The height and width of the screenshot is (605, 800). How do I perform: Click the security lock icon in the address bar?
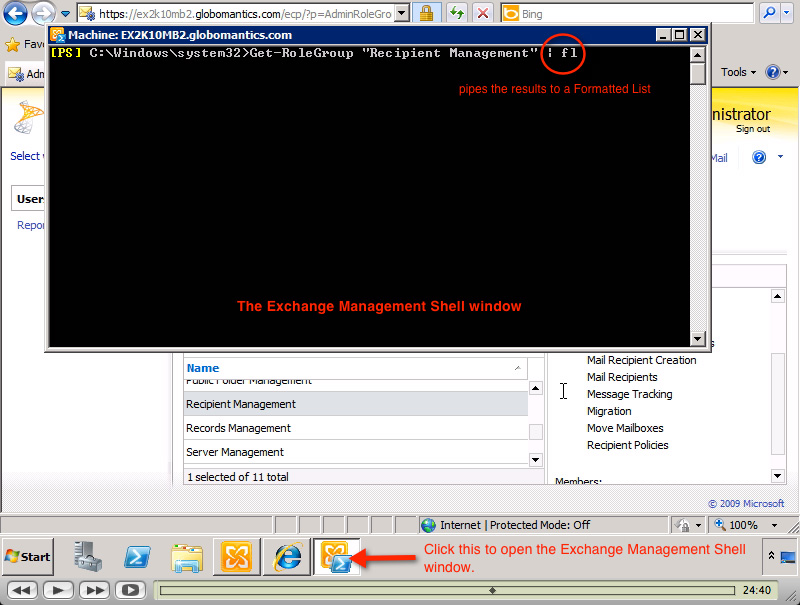427,14
